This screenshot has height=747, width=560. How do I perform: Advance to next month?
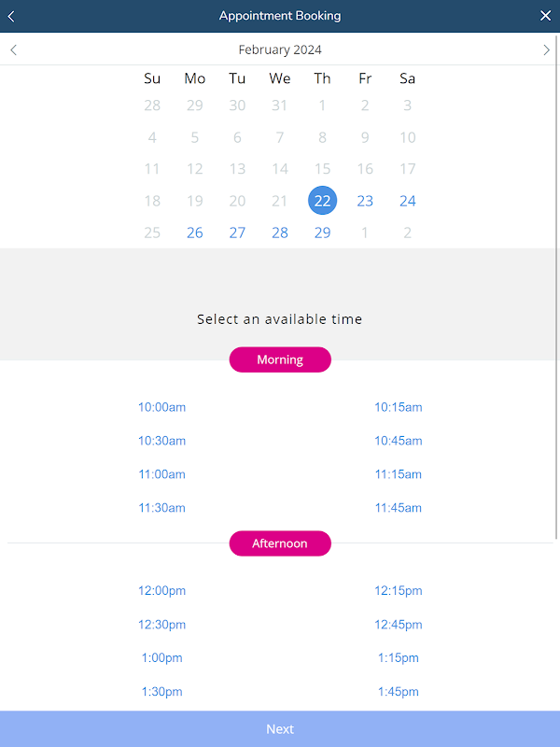pyautogui.click(x=546, y=50)
